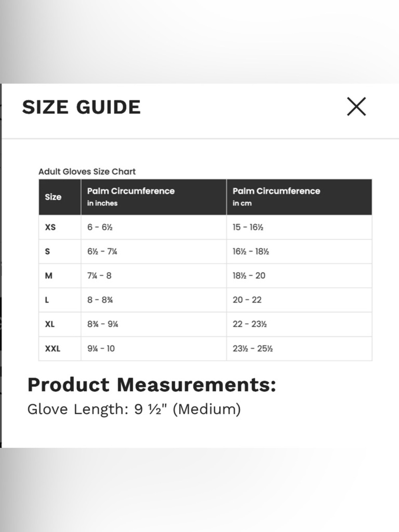Click the 8¾ - 9¼ inches cell
Viewport: 399px width, 532px height.
point(154,324)
